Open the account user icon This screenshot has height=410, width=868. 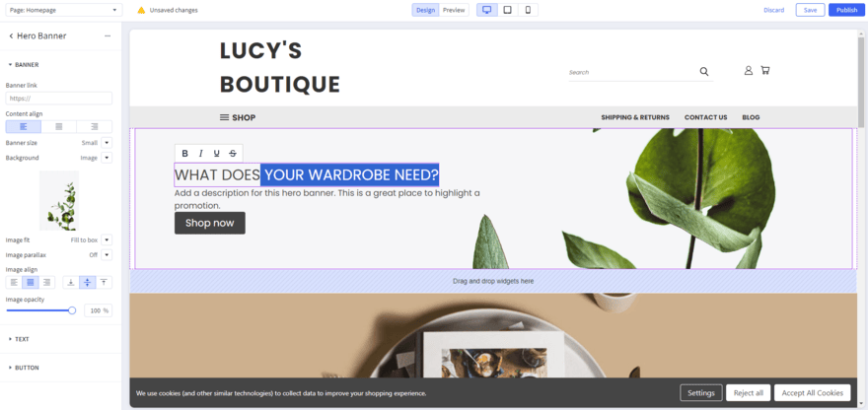(x=749, y=70)
